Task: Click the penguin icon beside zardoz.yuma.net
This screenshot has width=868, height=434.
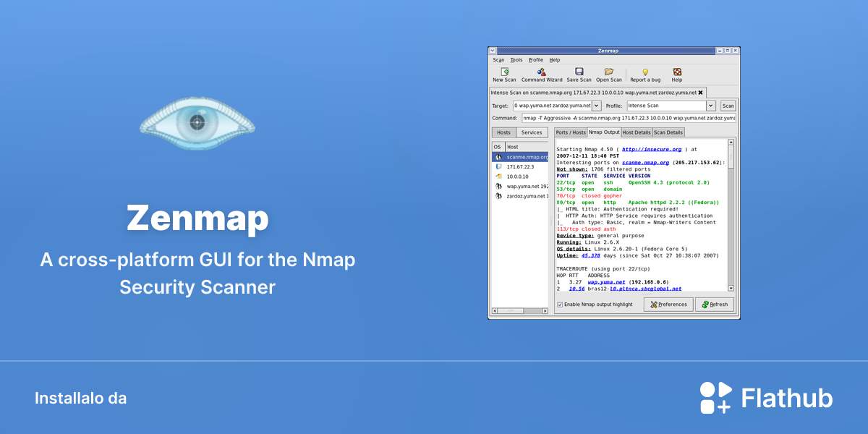Action: [498, 195]
